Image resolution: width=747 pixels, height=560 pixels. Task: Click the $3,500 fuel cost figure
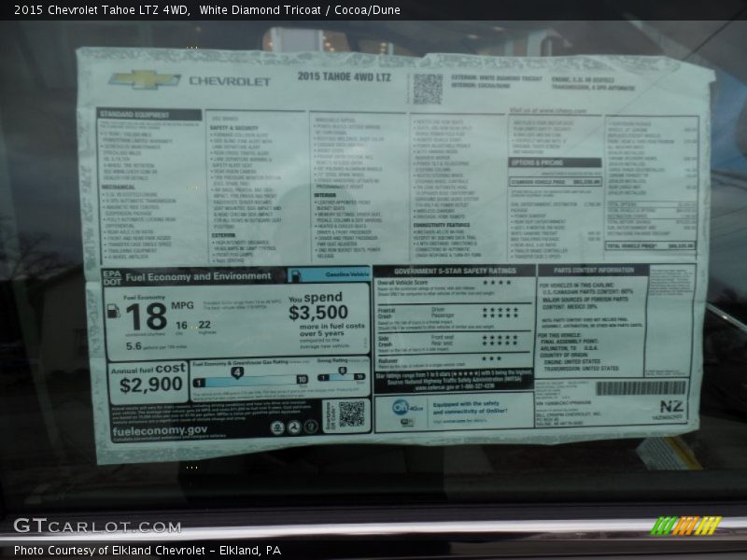coord(318,313)
